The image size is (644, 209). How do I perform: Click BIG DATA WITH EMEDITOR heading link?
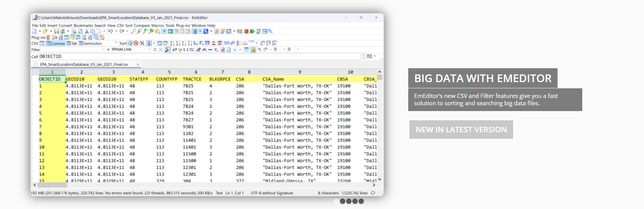(x=483, y=78)
